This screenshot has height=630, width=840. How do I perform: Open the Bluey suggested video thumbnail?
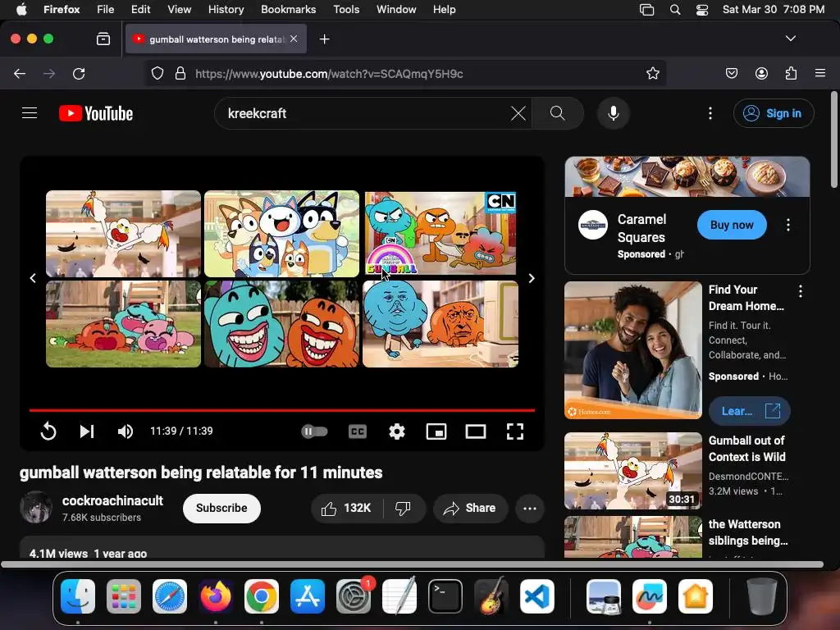pos(282,234)
